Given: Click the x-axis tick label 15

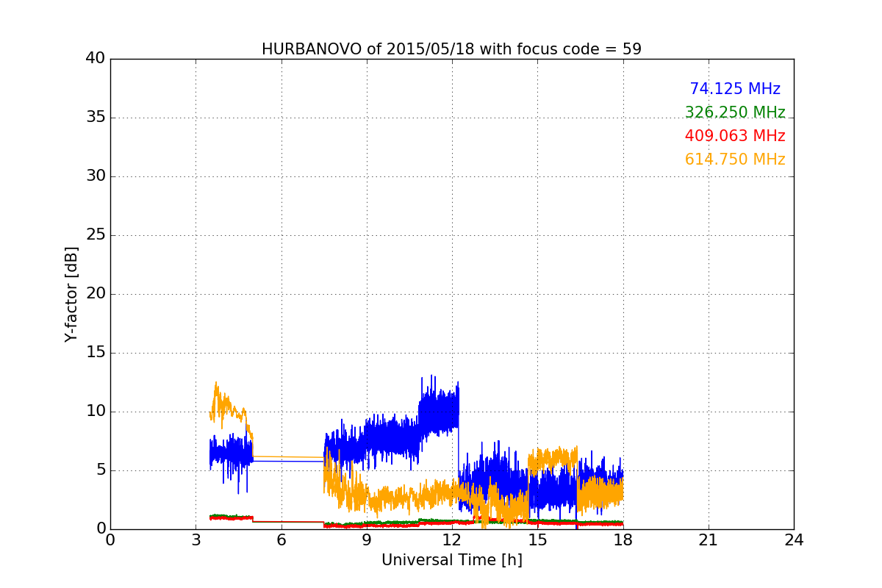Looking at the screenshot, I should click(537, 540).
